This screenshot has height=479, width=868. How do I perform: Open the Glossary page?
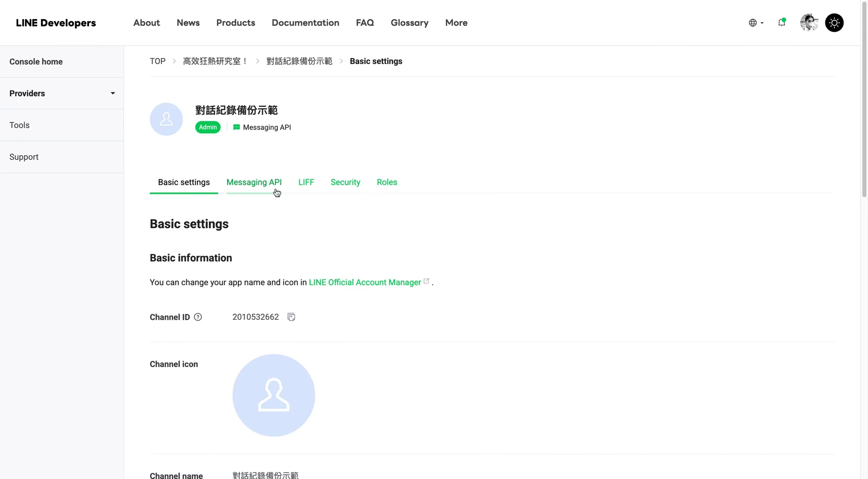409,23
